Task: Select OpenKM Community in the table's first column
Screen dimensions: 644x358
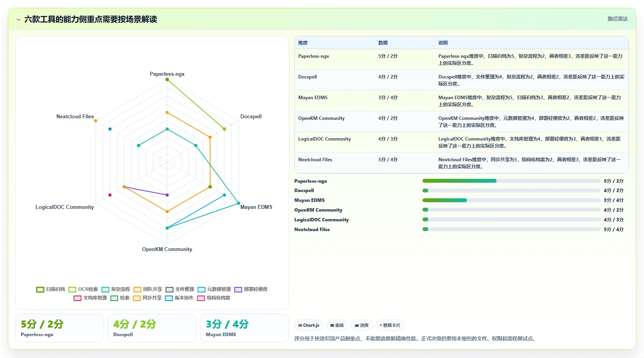Action: coord(321,118)
